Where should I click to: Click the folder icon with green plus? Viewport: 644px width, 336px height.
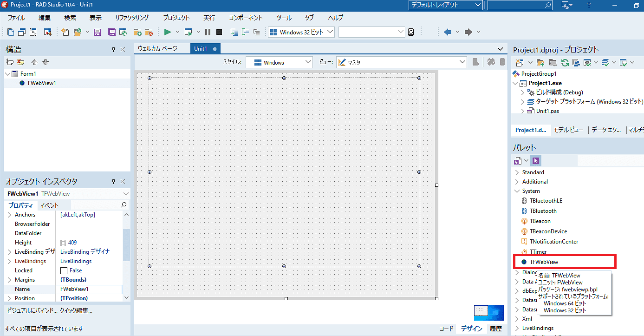[x=137, y=32]
